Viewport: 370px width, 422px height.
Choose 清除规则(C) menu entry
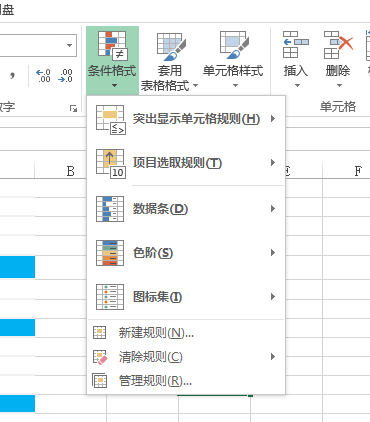point(186,357)
